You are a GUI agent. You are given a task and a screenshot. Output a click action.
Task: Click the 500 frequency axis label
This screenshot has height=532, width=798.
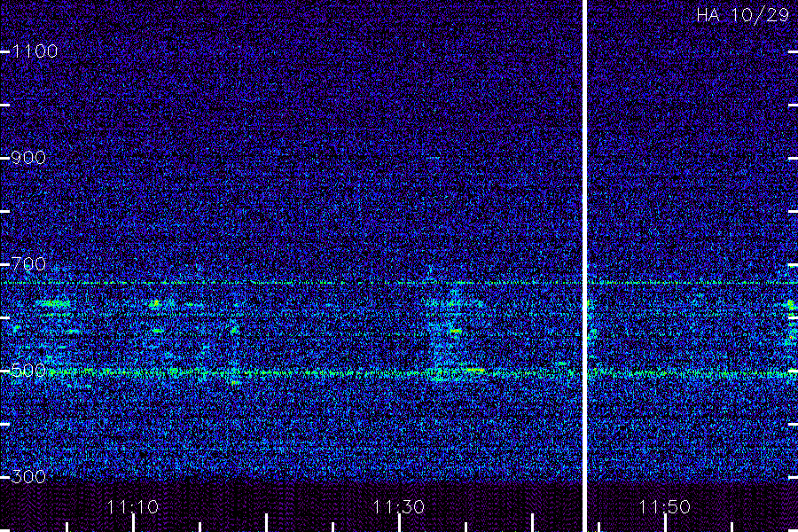coord(28,371)
